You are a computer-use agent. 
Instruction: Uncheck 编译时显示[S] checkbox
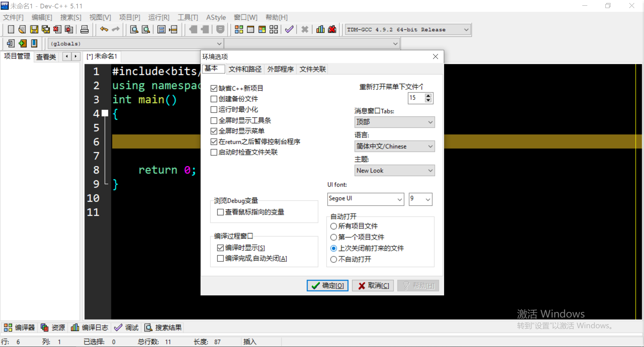click(220, 248)
